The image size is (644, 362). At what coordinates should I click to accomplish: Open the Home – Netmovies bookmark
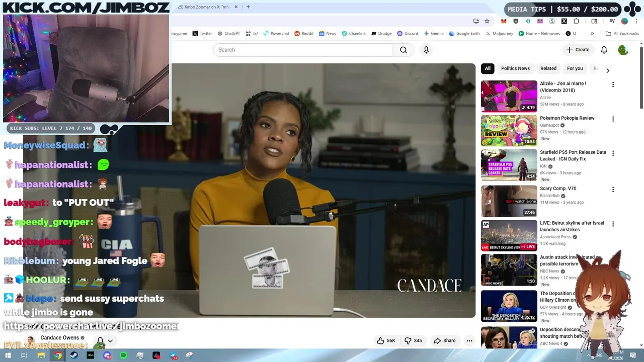(539, 34)
